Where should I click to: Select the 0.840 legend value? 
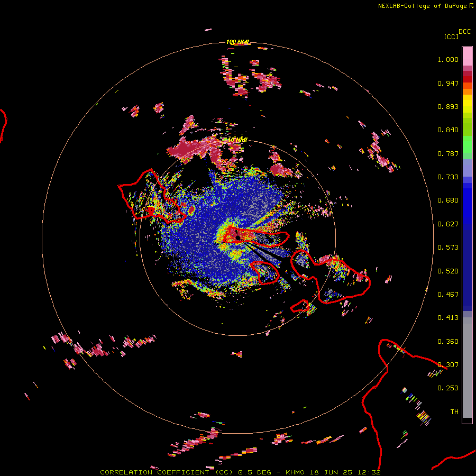(x=448, y=130)
